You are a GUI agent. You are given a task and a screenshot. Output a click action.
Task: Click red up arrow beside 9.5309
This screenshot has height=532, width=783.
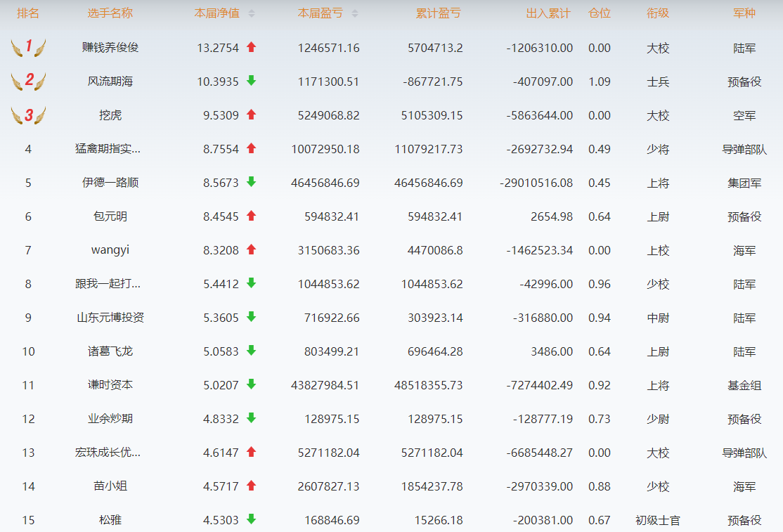[x=252, y=115]
